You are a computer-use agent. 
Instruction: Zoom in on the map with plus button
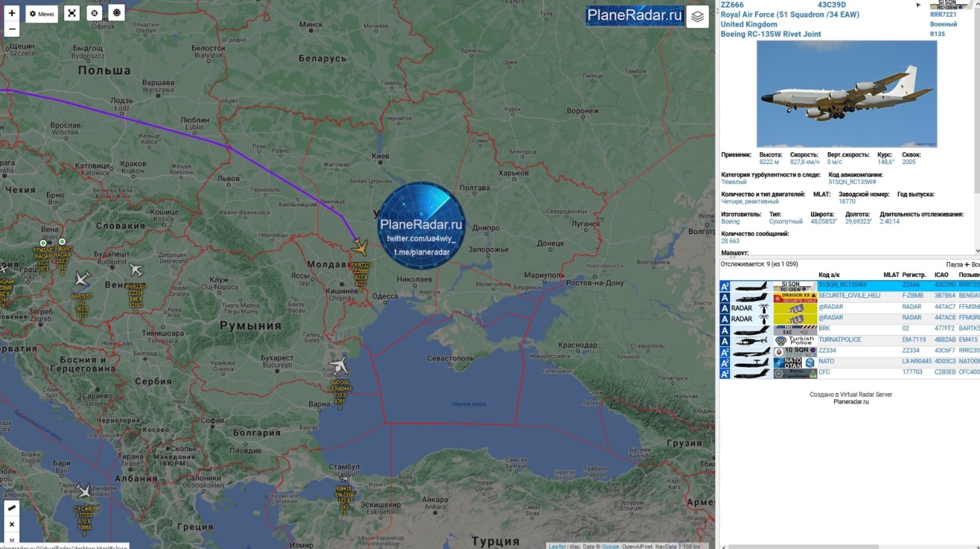point(11,13)
